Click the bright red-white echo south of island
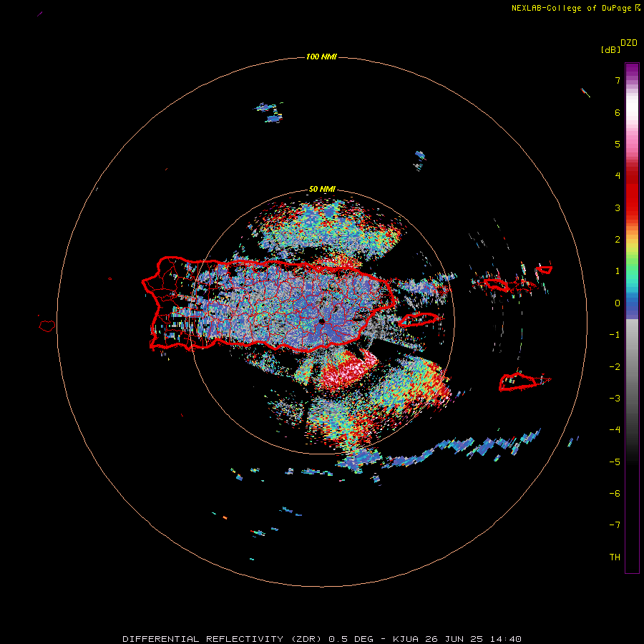This screenshot has height=644, width=644. (x=347, y=371)
